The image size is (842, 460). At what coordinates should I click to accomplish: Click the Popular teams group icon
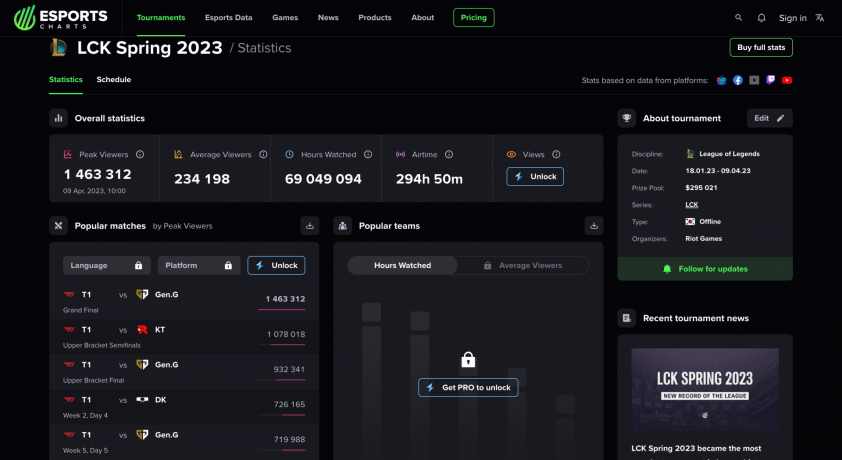(x=343, y=226)
